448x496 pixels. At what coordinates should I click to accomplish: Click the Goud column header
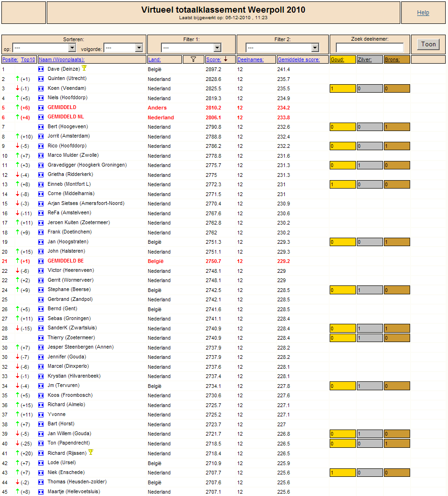click(337, 59)
